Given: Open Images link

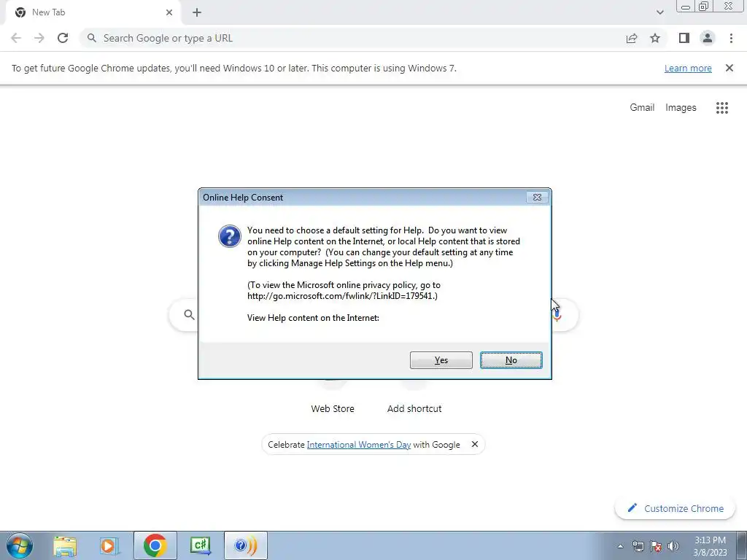Looking at the screenshot, I should tap(681, 108).
